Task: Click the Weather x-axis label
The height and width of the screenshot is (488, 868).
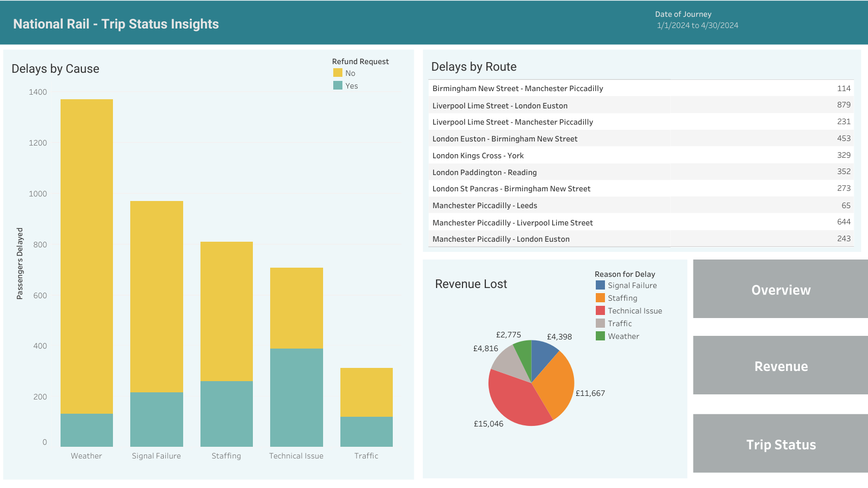Action: [x=86, y=456]
